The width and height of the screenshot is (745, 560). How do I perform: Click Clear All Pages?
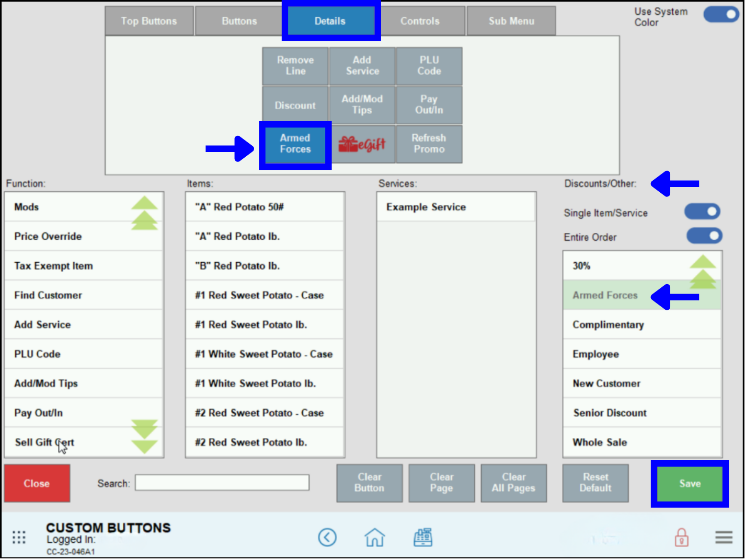(x=513, y=483)
